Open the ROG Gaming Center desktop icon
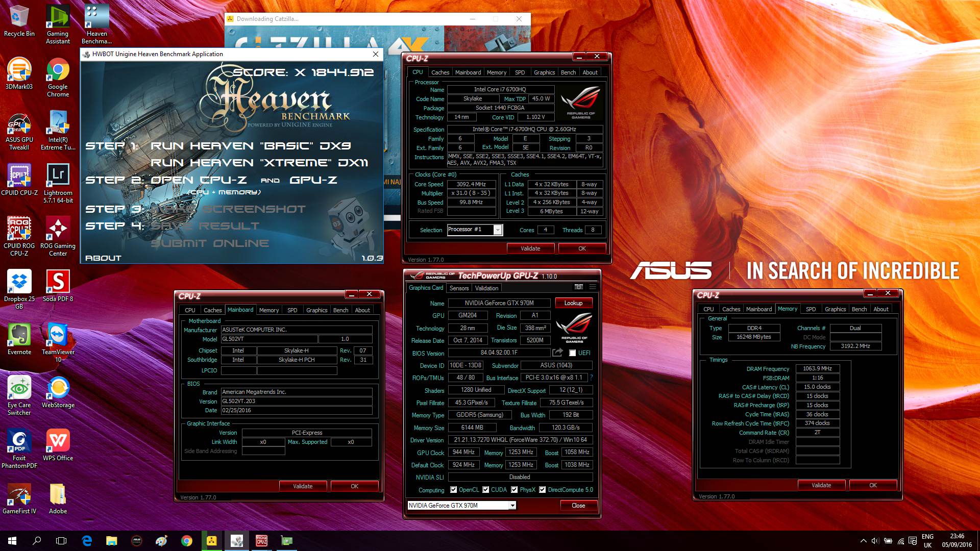The height and width of the screenshot is (551, 980). pyautogui.click(x=58, y=236)
